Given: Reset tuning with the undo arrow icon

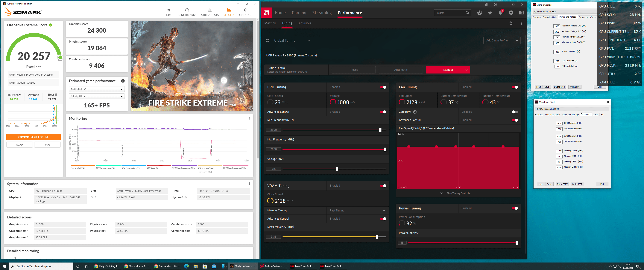Looking at the screenshot, I should pos(511,23).
